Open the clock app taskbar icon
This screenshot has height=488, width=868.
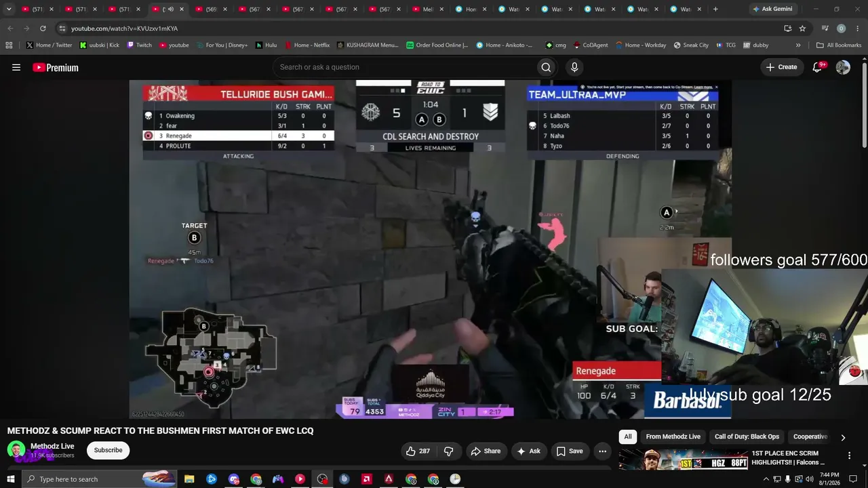(455, 479)
